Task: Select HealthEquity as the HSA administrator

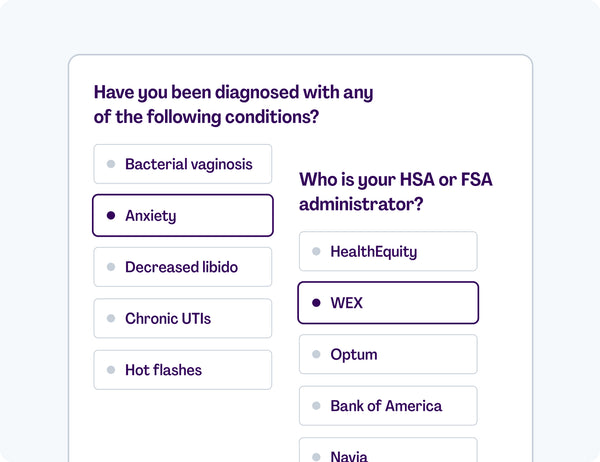Action: (x=388, y=251)
